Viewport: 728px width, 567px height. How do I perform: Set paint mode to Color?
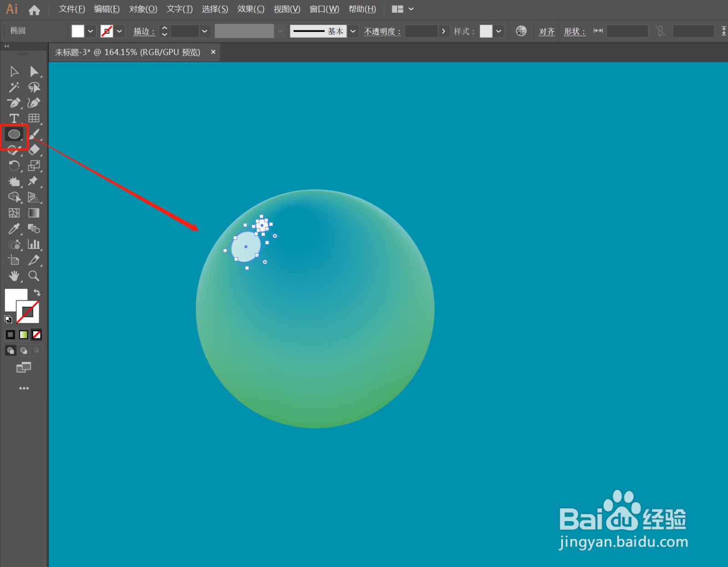[x=10, y=335]
